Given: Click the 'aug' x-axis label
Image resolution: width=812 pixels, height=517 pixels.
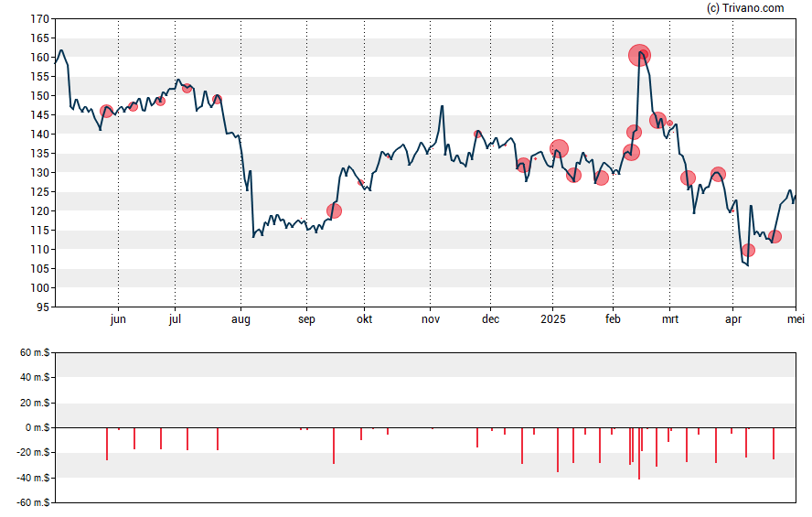Looking at the screenshot, I should [240, 319].
